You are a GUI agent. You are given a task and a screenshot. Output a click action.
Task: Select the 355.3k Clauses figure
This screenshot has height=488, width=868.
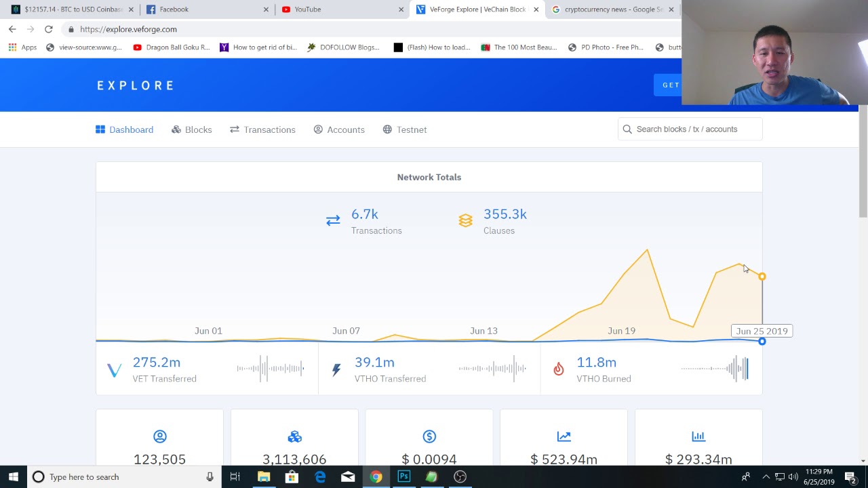pyautogui.click(x=505, y=214)
